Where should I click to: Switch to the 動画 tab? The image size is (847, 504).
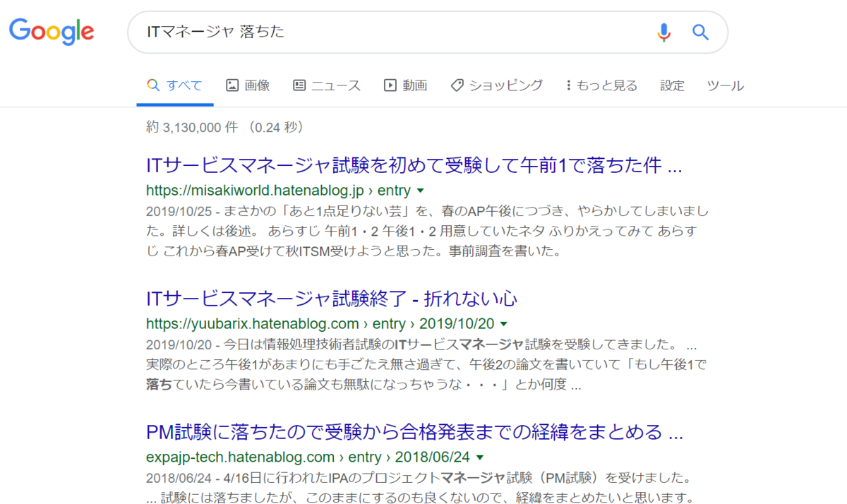(x=406, y=85)
